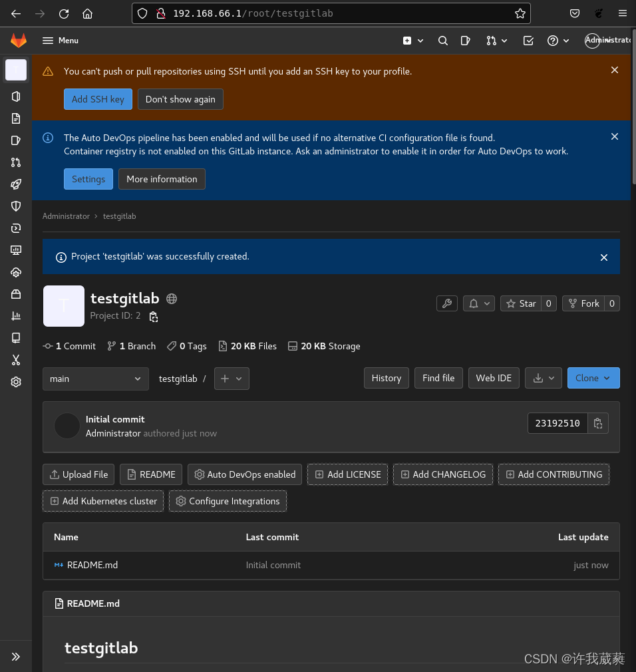The height and width of the screenshot is (672, 636).
Task: Click Add LICENSE button
Action: [347, 474]
